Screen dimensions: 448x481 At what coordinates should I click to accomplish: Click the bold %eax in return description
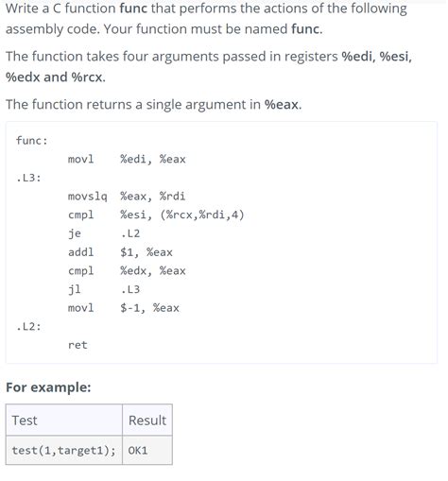282,105
